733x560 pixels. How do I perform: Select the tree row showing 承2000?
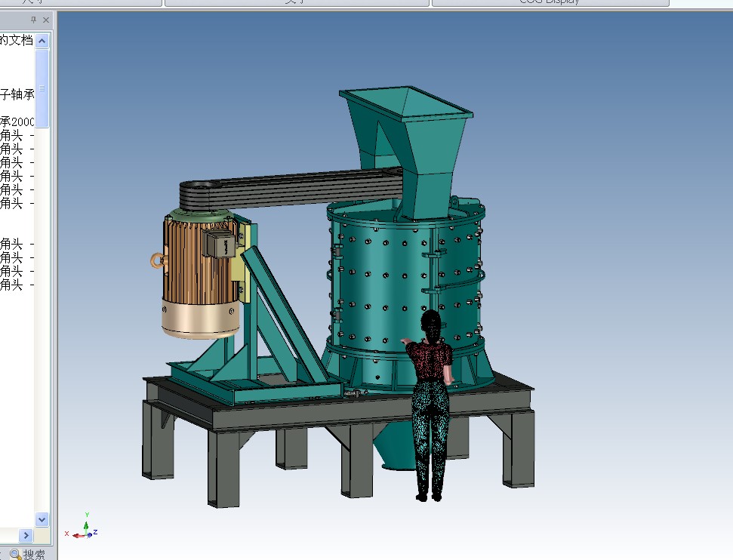tap(17, 122)
